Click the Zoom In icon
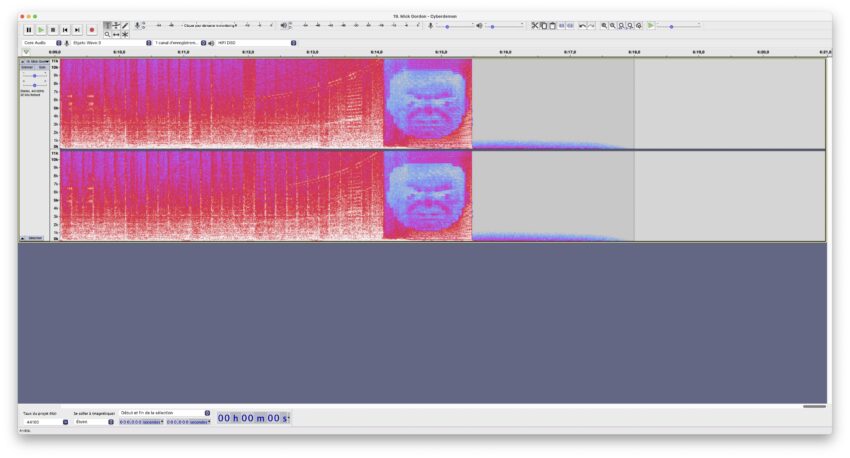850x458 pixels. (604, 25)
